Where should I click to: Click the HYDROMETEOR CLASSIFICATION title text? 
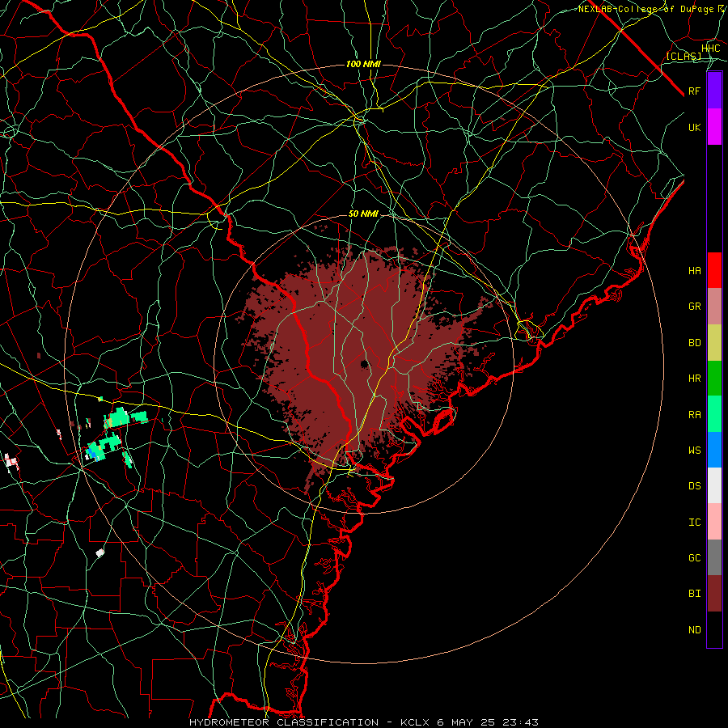tap(284, 722)
